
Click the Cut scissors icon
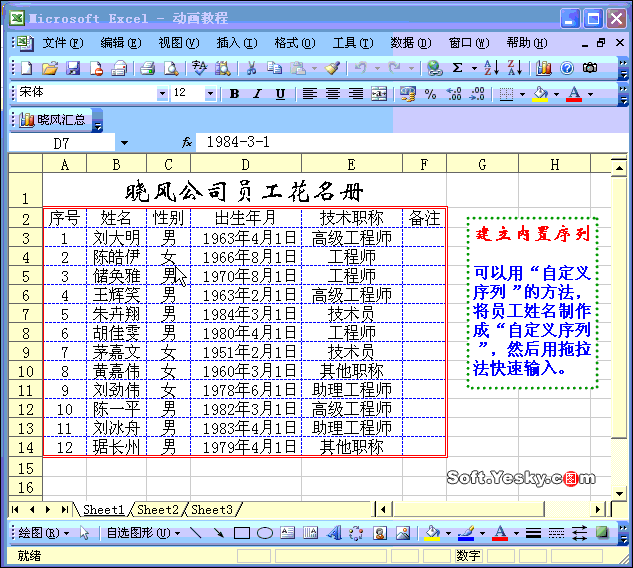(x=251, y=68)
